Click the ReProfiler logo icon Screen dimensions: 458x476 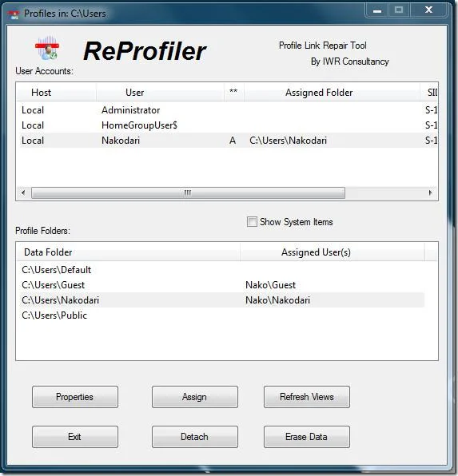[47, 49]
